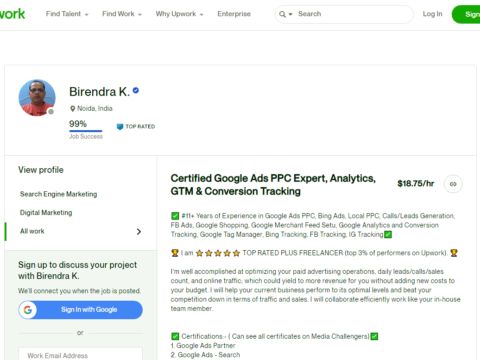The image size is (480, 360).
Task: Copy profile link with the link icon
Action: click(453, 184)
